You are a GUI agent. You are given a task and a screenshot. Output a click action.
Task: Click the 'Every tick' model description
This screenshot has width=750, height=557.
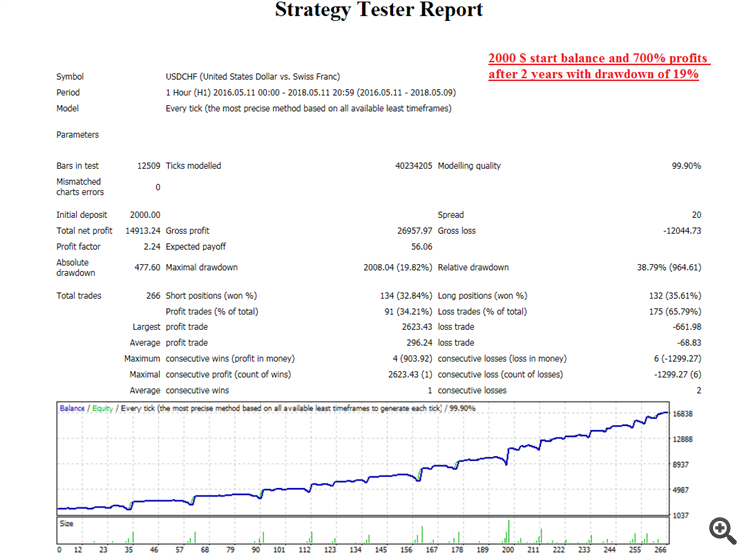tap(309, 109)
